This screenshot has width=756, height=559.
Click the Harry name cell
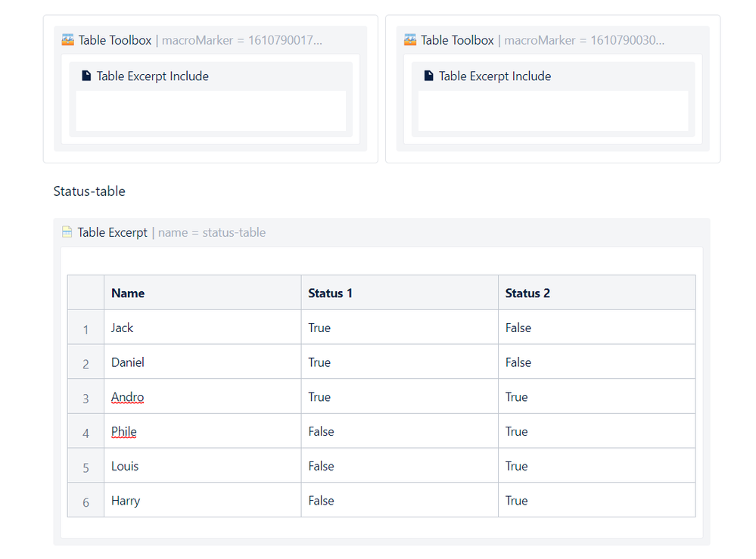(x=203, y=501)
